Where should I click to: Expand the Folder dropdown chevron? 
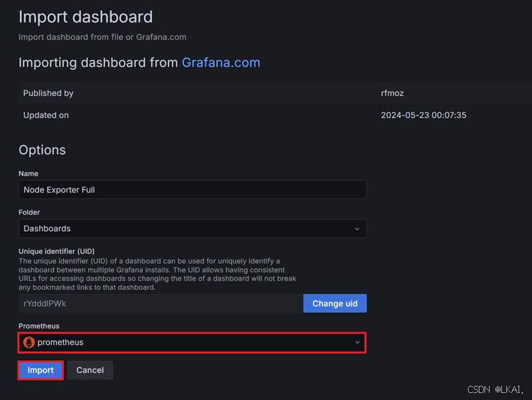[x=357, y=229]
